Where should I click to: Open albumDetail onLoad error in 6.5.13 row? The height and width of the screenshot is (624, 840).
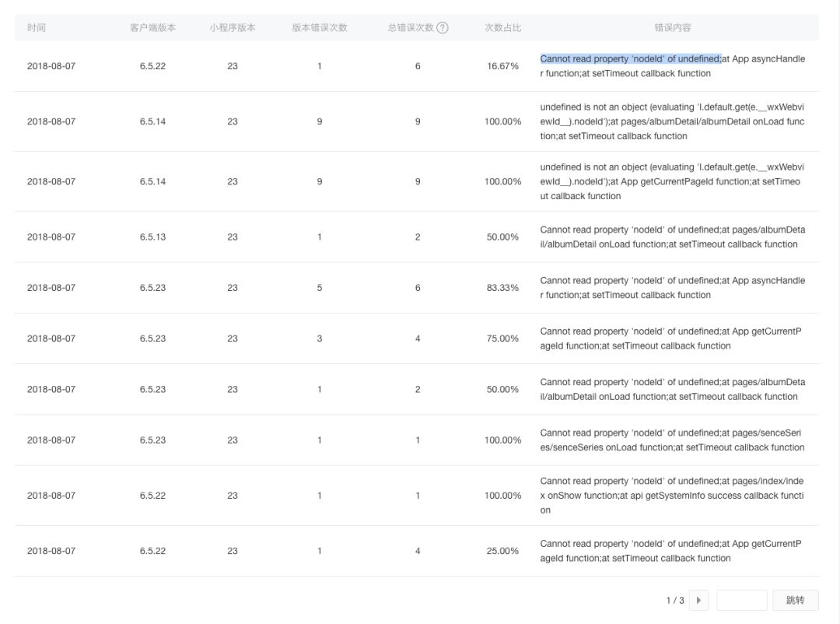(672, 237)
